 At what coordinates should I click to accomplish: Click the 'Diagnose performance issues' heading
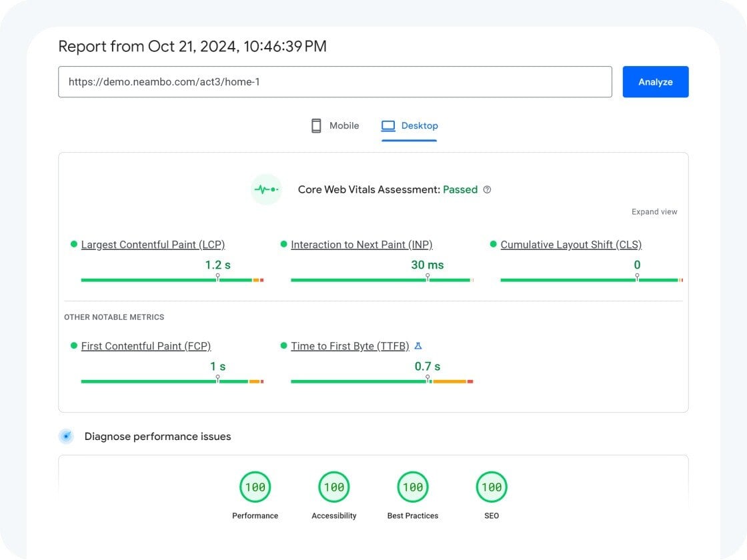click(157, 437)
